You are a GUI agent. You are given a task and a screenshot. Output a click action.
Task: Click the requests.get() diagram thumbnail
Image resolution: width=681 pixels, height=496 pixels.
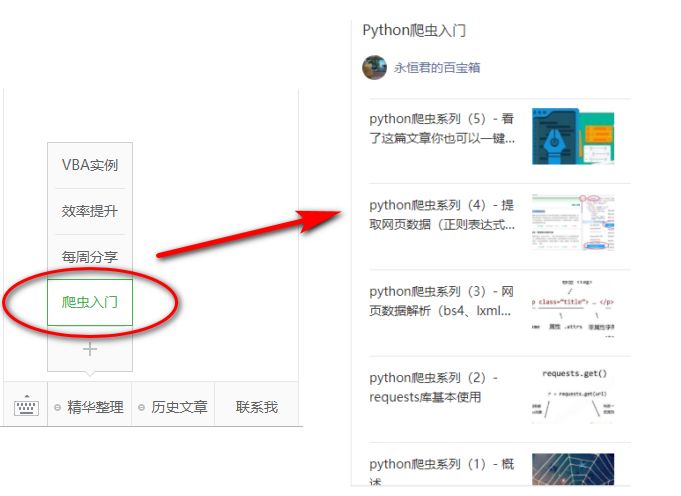pyautogui.click(x=573, y=394)
